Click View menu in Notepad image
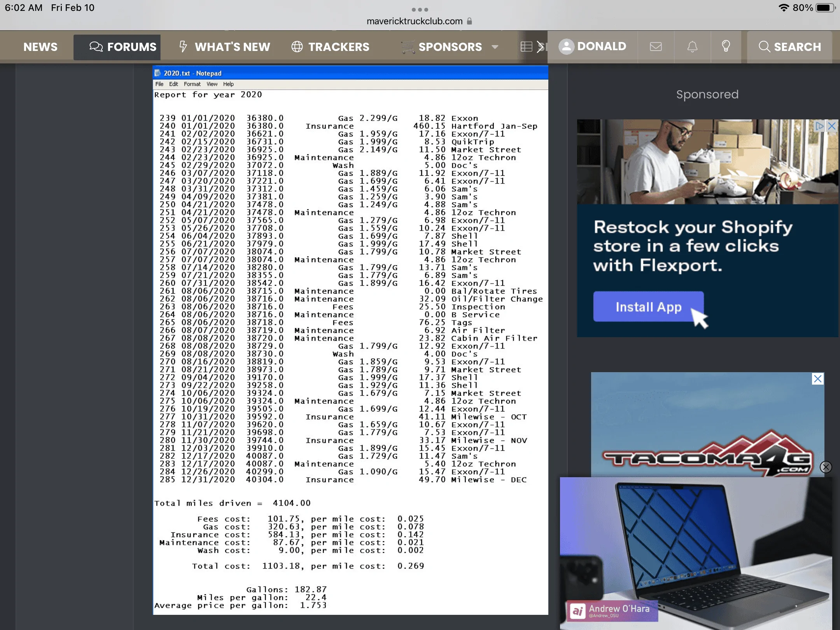The width and height of the screenshot is (840, 630). [212, 84]
